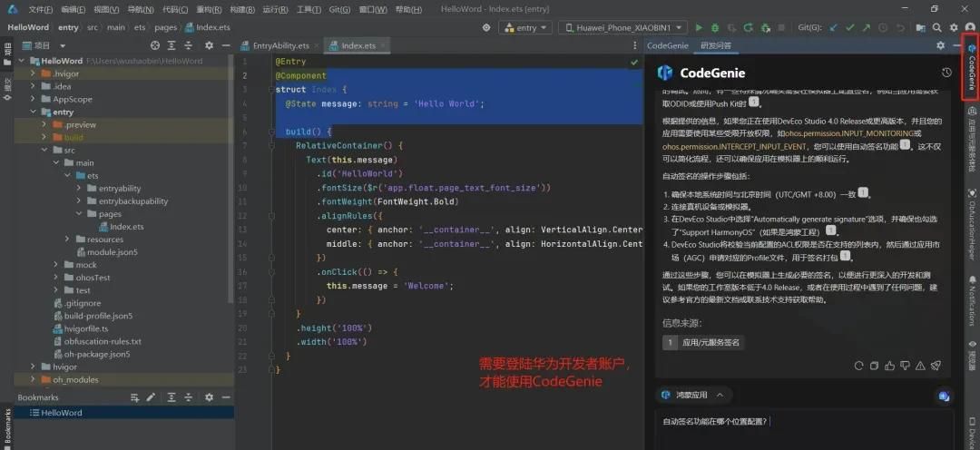Copy the CodeGenie answer
The height and width of the screenshot is (450, 980).
(875, 366)
